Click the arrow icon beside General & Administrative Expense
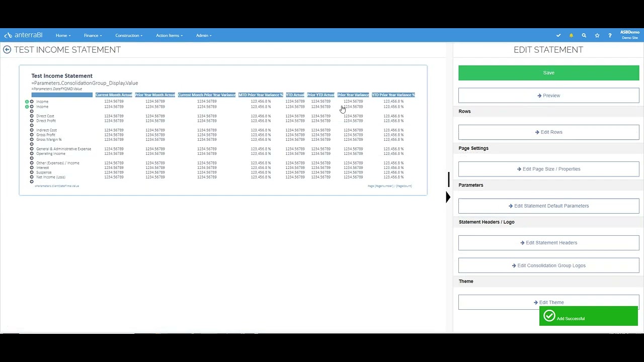644x362 pixels. click(x=32, y=149)
